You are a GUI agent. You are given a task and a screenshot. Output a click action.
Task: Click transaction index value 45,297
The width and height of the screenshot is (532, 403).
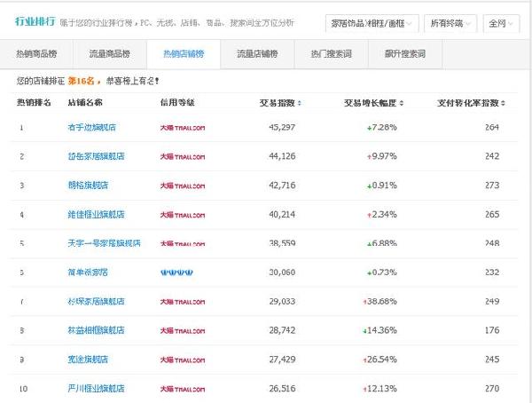click(x=282, y=128)
